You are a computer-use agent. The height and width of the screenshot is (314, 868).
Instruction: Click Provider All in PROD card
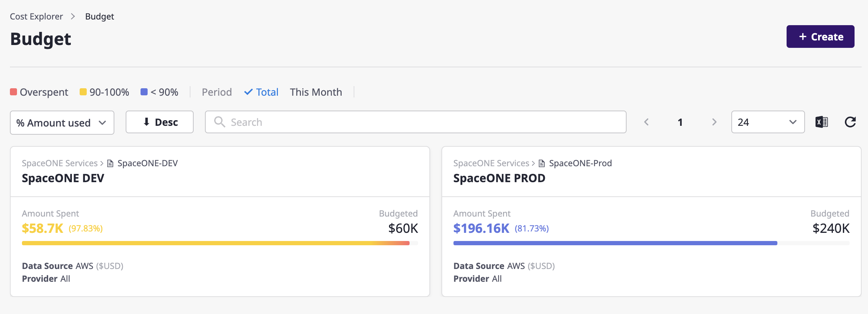[x=478, y=279]
